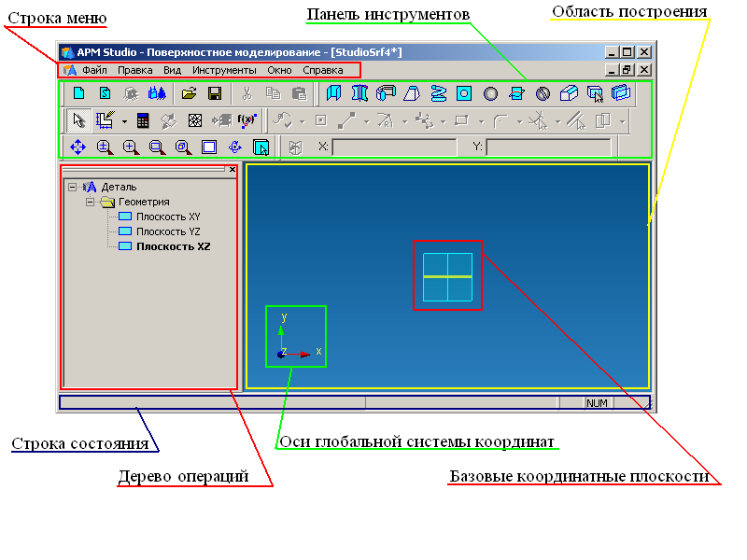Image resolution: width=747 pixels, height=560 pixels.
Task: Open dropdown next to trim tool
Action: pos(557,122)
